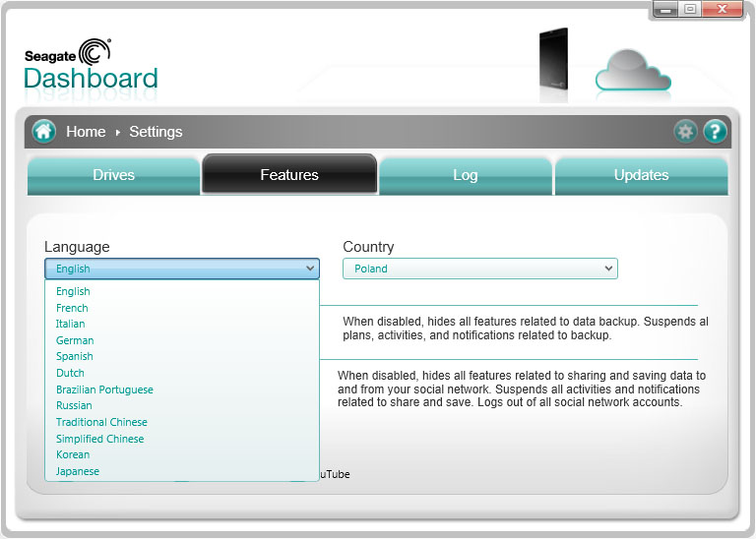Click the social network sharing description text
The height and width of the screenshot is (539, 756).
[522, 389]
